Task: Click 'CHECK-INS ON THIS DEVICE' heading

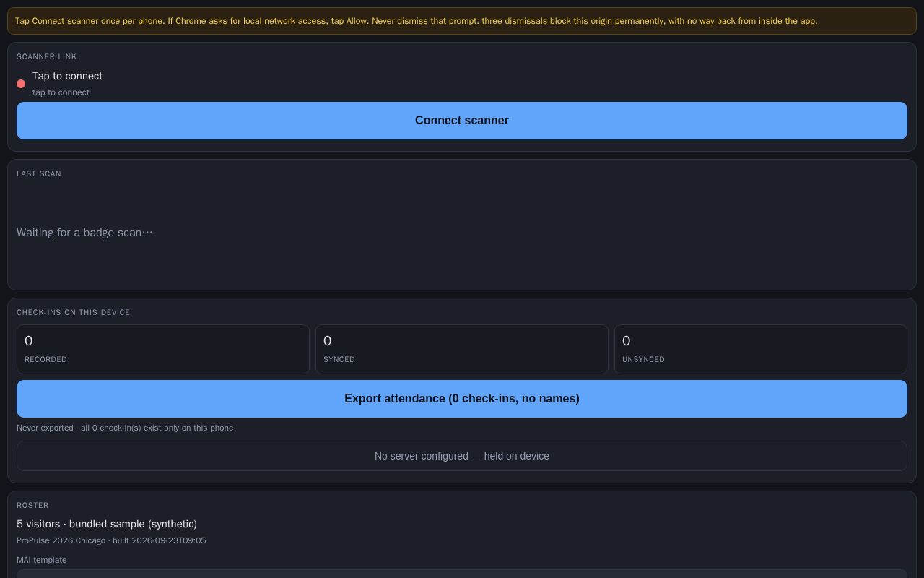Action: click(74, 312)
